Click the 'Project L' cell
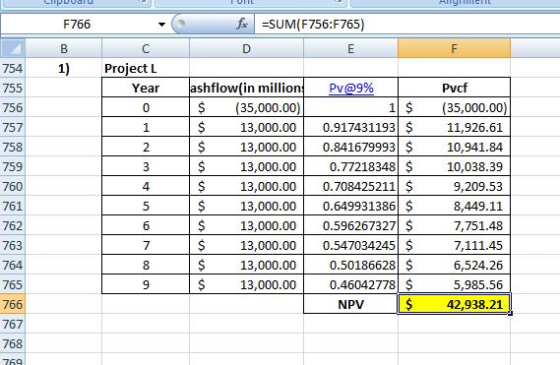This screenshot has height=365, width=560. coord(145,68)
